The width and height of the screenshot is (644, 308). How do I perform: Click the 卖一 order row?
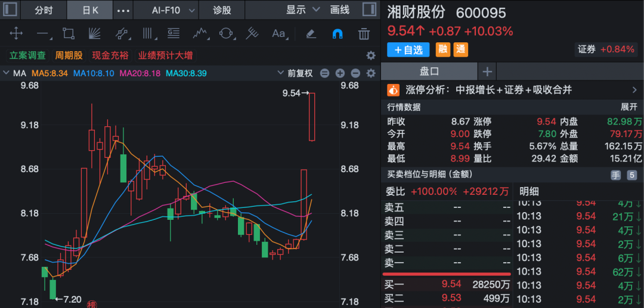[447, 263]
